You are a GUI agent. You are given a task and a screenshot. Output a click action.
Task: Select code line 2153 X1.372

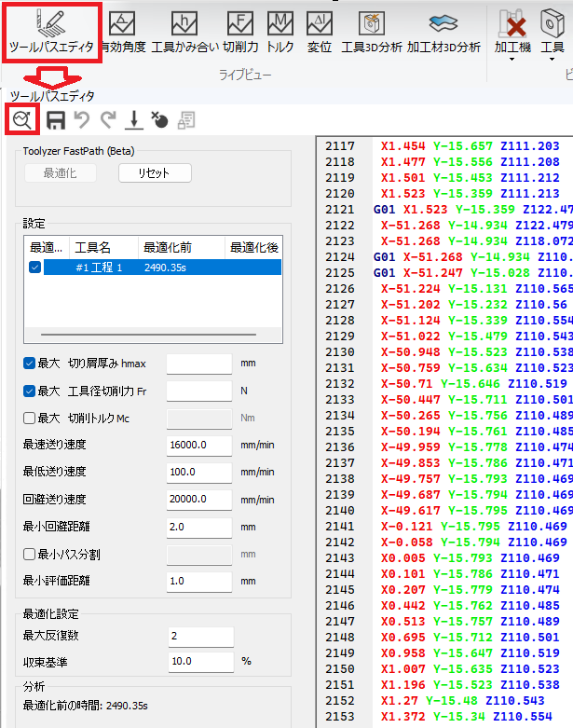(x=466, y=717)
